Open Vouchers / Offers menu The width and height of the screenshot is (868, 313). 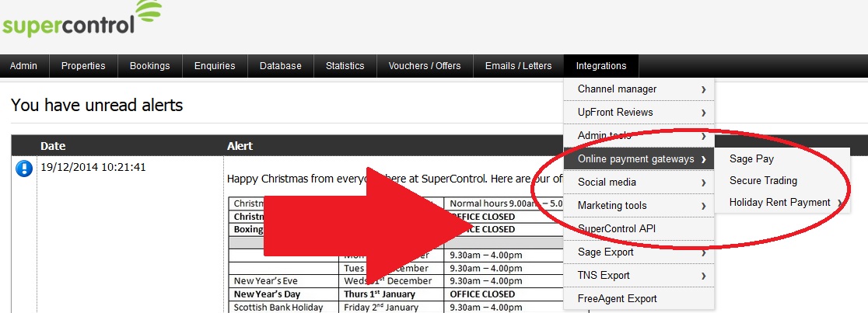[x=424, y=66]
